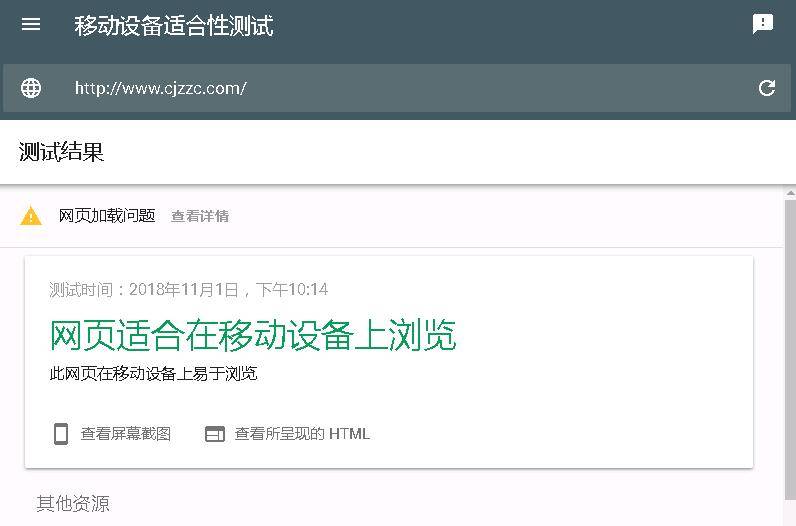
Task: Click the green 网页适合在移动设备上浏览 headline
Action: (x=253, y=335)
